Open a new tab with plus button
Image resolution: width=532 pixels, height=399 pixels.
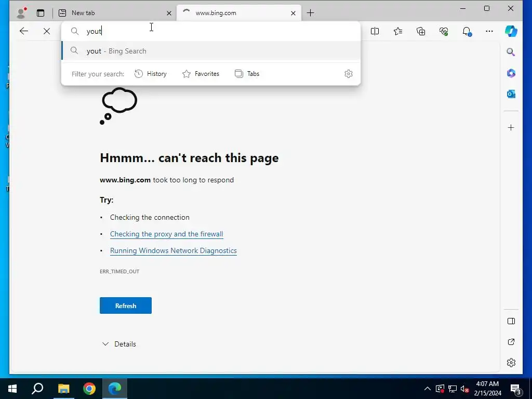point(311,13)
